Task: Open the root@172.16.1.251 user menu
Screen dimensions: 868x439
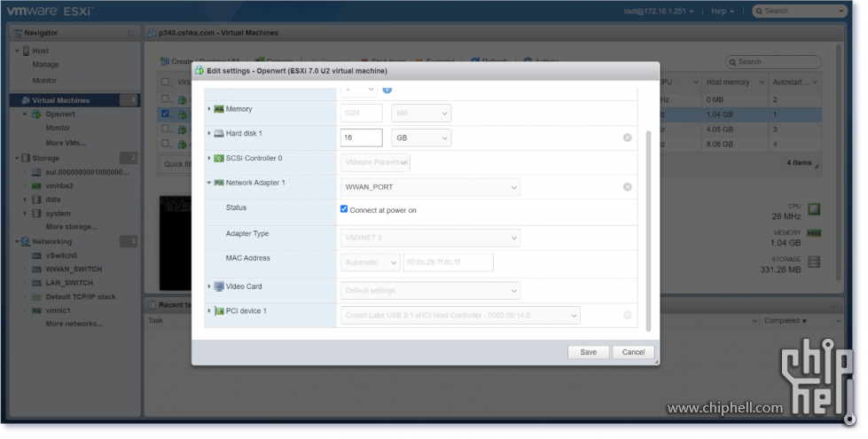Action: [x=658, y=11]
